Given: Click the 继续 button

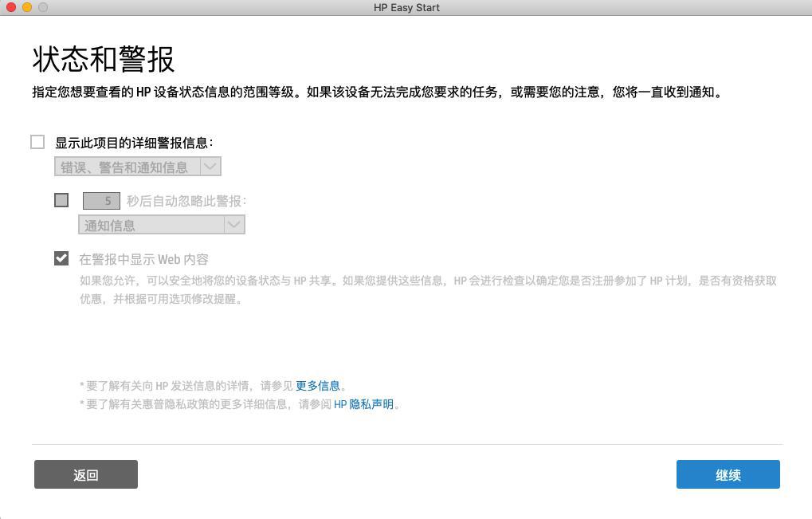Looking at the screenshot, I should [x=728, y=474].
